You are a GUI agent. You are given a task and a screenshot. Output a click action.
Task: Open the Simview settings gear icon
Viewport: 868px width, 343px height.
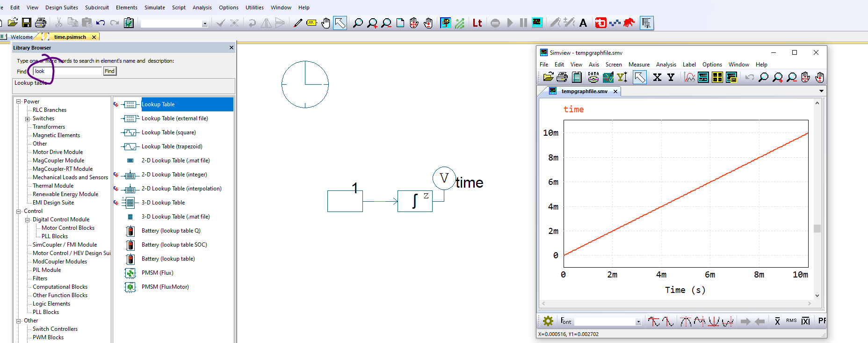[x=548, y=321]
